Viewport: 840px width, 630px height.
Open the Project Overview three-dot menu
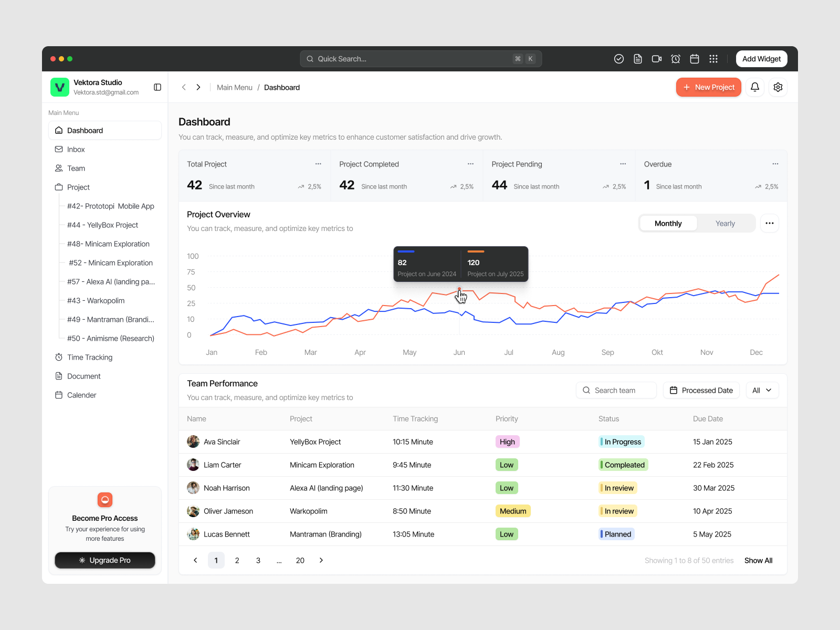[x=770, y=223]
